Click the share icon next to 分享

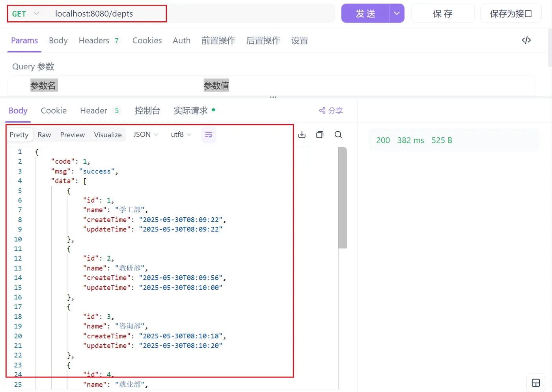322,110
